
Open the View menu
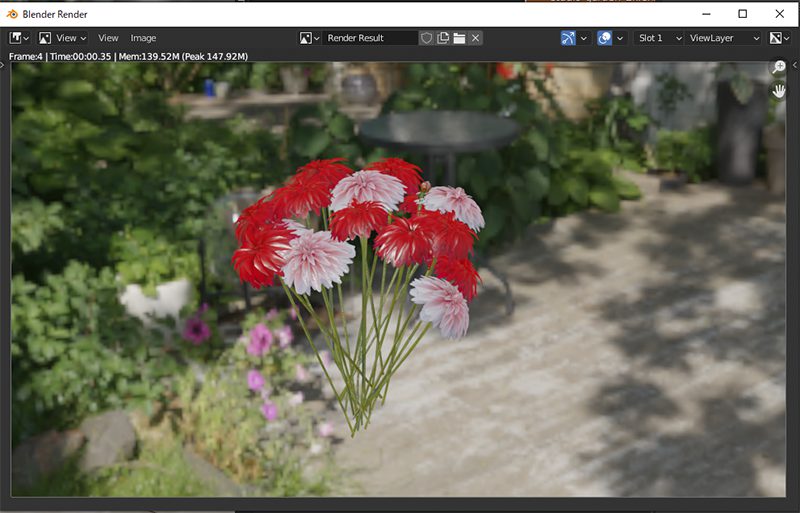click(108, 38)
